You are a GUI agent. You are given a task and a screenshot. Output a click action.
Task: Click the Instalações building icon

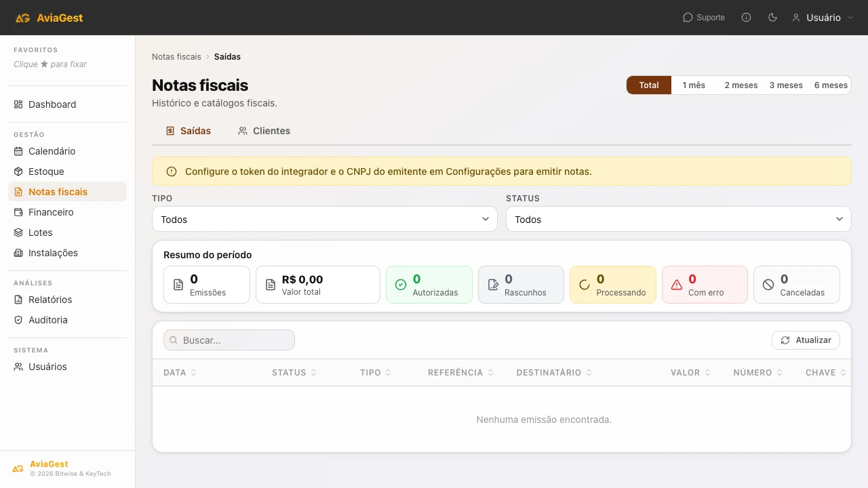[x=18, y=253]
